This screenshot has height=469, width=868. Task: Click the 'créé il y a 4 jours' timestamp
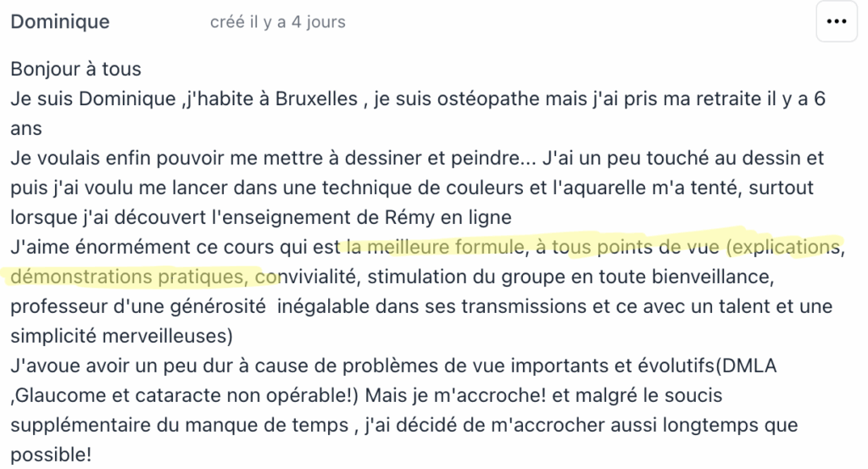277,22
